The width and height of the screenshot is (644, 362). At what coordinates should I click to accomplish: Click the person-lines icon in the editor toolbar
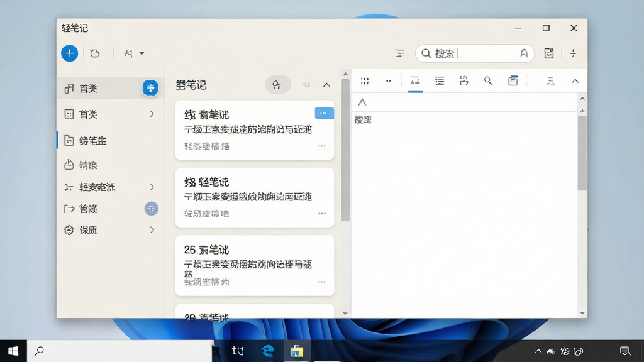550,81
